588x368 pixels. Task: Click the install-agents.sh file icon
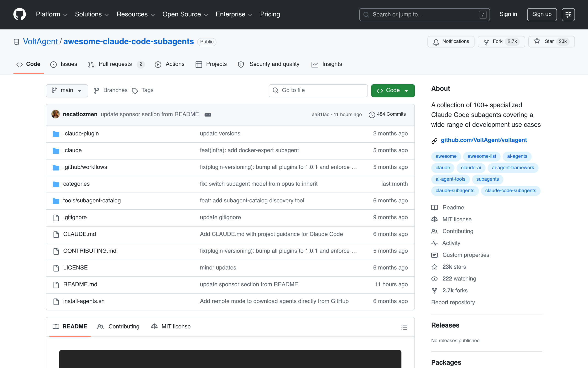(56, 302)
